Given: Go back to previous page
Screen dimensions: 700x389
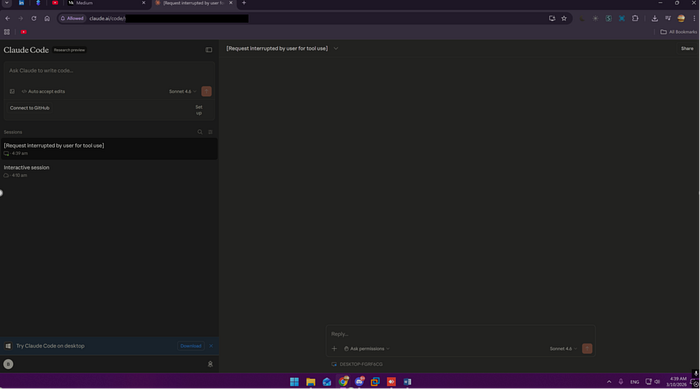Looking at the screenshot, I should (8, 18).
